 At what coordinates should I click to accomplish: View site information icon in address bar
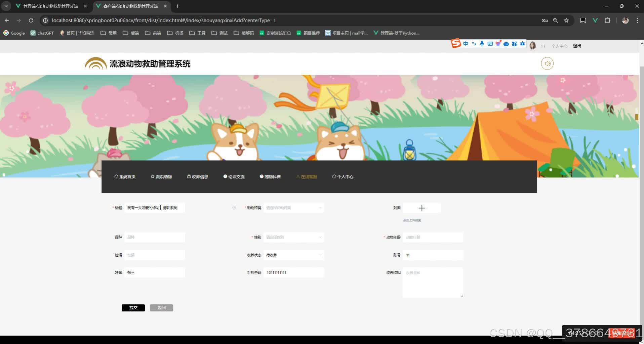click(45, 20)
